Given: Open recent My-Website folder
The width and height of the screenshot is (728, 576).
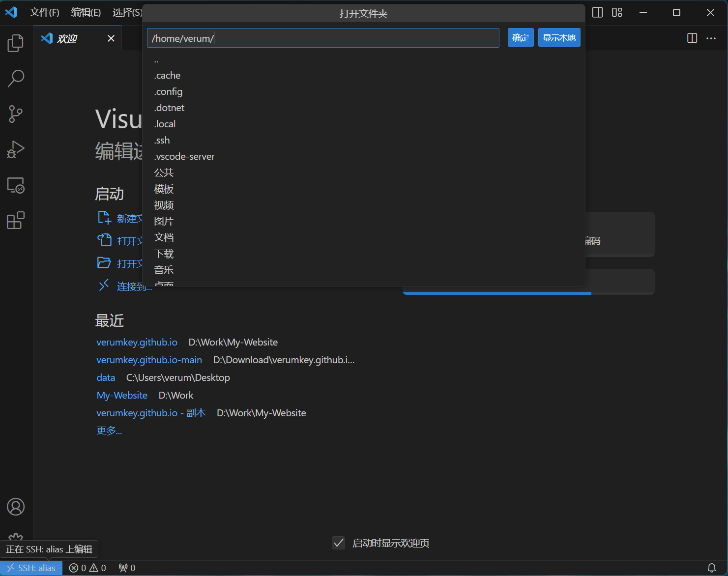Looking at the screenshot, I should click(122, 395).
